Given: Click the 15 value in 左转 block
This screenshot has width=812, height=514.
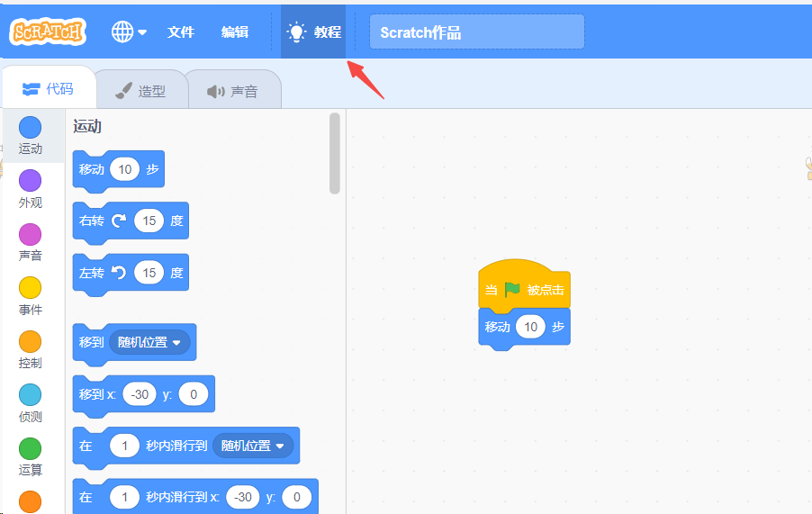Looking at the screenshot, I should click(x=149, y=273).
